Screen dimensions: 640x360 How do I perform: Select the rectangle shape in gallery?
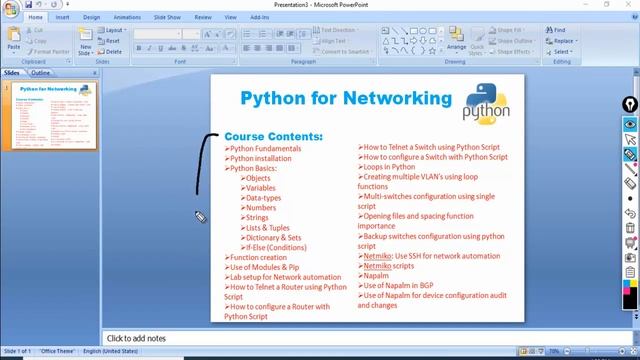[x=414, y=31]
